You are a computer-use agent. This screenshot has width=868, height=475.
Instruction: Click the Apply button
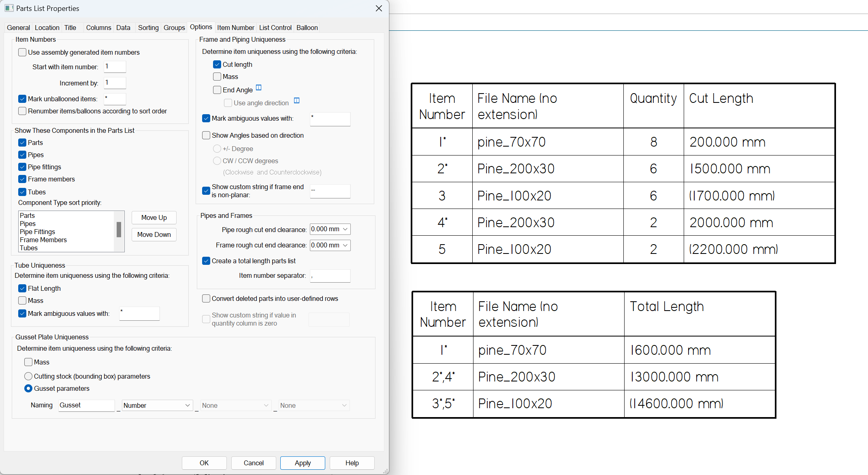pos(303,463)
